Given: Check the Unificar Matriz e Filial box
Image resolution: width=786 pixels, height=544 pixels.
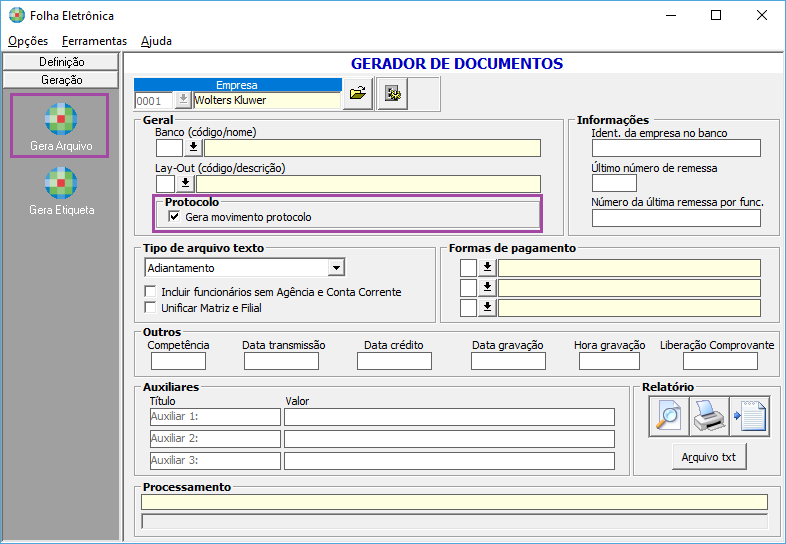Looking at the screenshot, I should tap(150, 307).
